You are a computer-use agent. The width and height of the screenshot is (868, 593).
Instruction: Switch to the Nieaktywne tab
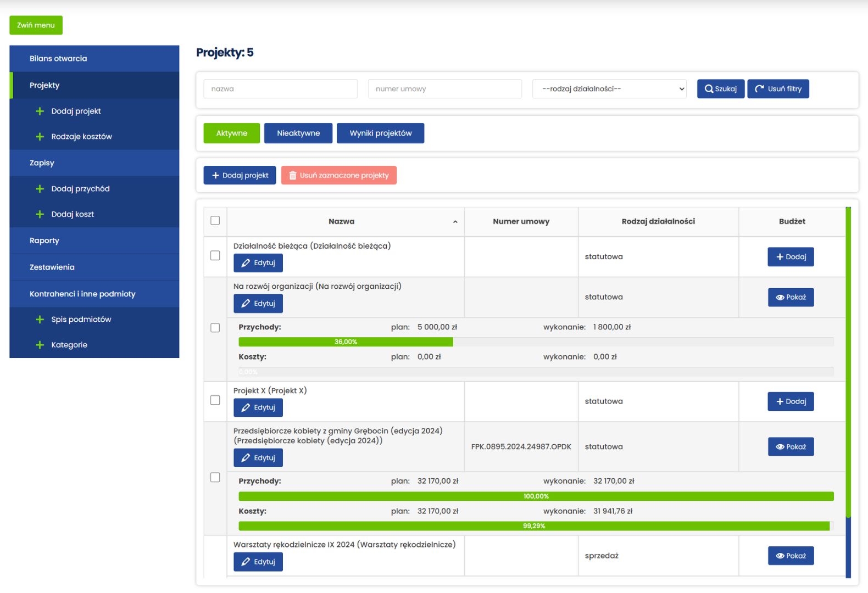(298, 133)
